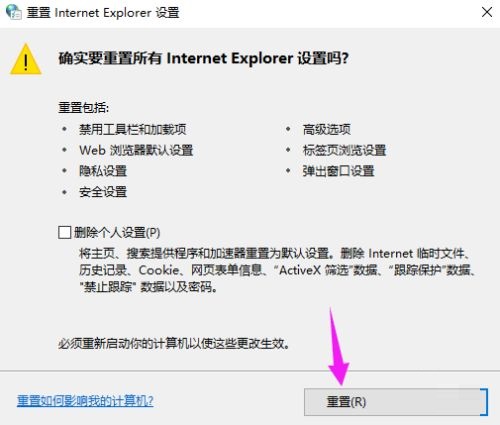Click the 确实要重置所有 Internet Explorer 设置吗 heading
The image size is (500, 425).
point(203,58)
